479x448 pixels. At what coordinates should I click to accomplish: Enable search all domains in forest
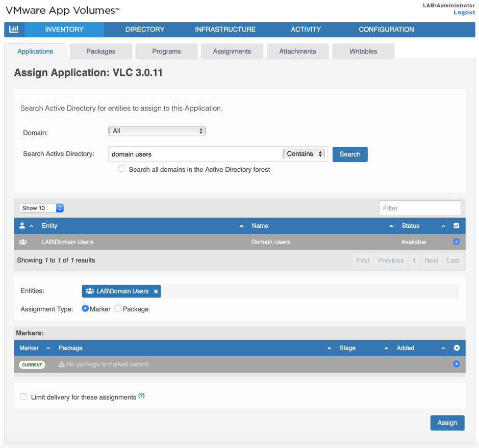[x=121, y=169]
